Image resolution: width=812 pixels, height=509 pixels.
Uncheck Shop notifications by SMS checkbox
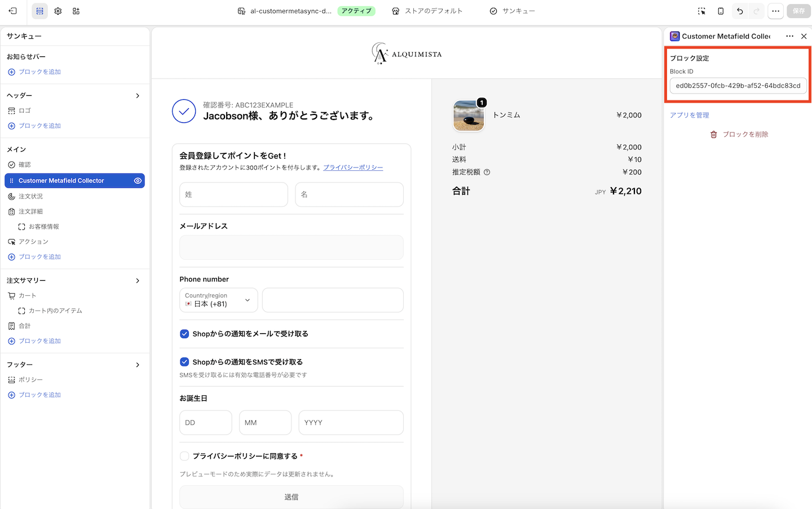[184, 362]
